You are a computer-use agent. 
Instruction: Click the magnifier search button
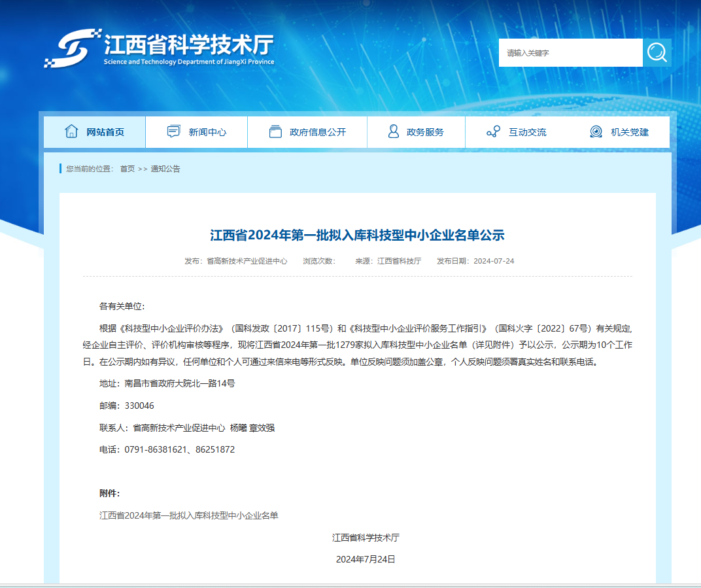pyautogui.click(x=657, y=52)
